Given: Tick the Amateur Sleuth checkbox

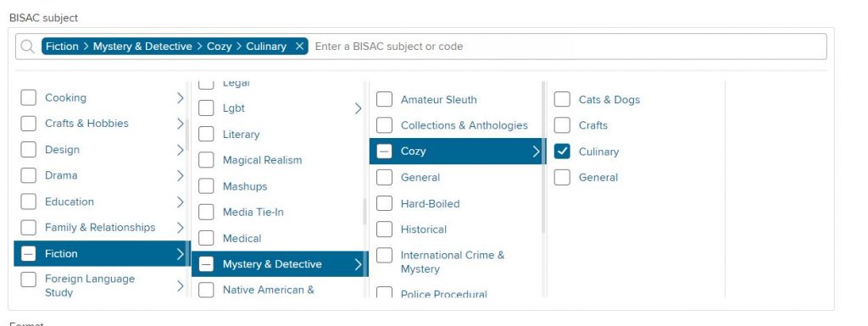Looking at the screenshot, I should [x=384, y=99].
